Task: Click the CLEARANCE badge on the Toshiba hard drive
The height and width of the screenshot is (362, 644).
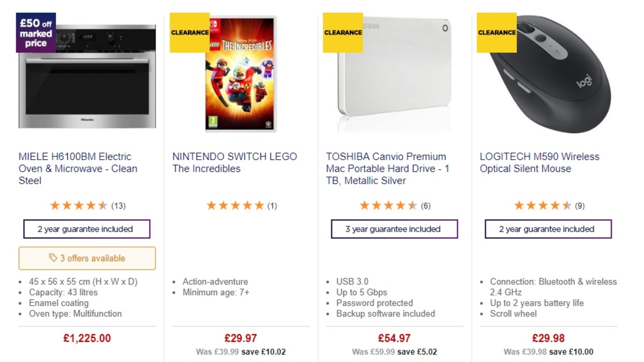Action: 343,32
